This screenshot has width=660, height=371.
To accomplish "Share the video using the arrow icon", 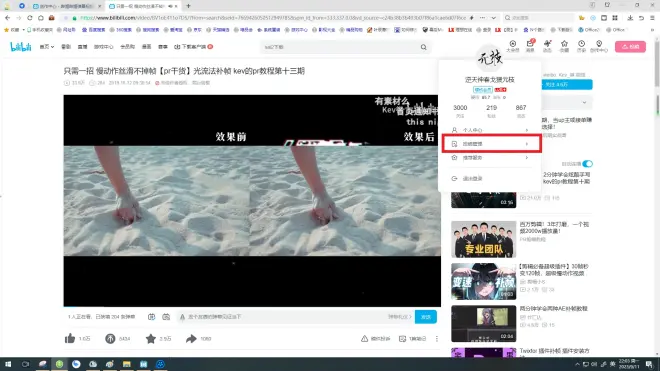I will pyautogui.click(x=191, y=338).
